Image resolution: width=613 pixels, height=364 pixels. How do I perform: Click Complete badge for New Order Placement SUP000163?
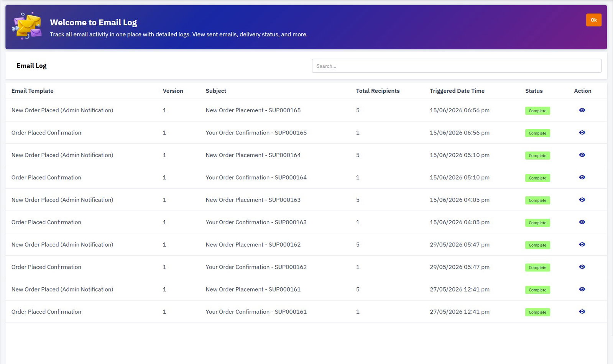(537, 200)
